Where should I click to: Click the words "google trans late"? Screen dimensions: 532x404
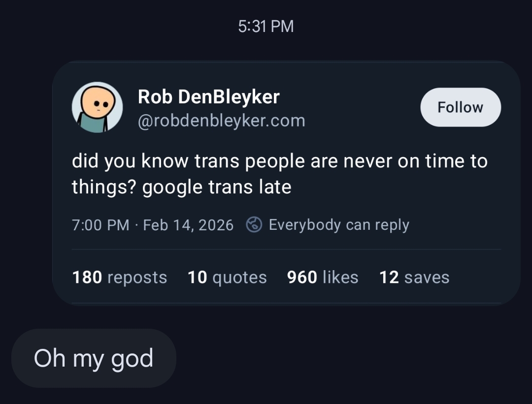217,187
